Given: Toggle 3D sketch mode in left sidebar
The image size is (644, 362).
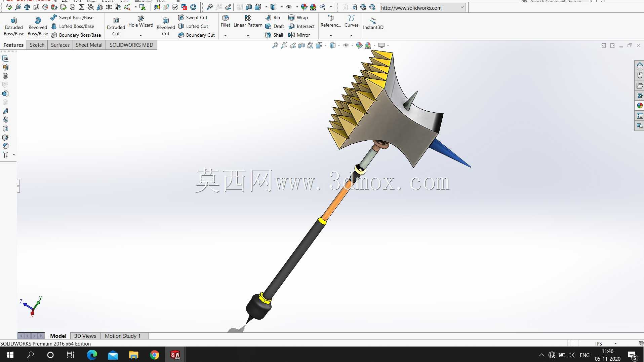Looking at the screenshot, I should [x=5, y=59].
